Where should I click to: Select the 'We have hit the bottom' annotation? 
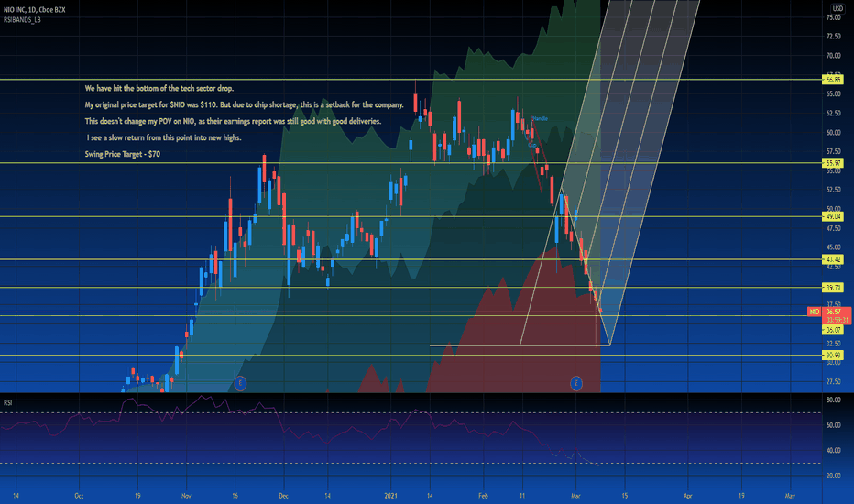tap(159, 88)
